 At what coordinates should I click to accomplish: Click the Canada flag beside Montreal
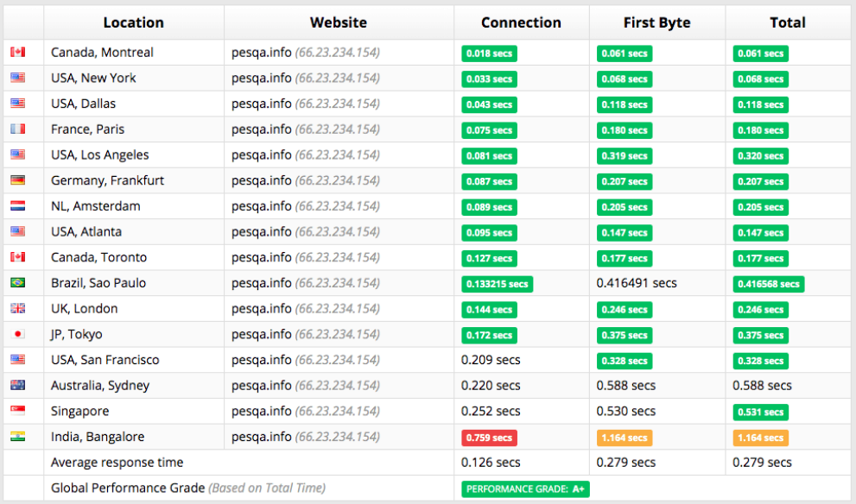[17, 53]
